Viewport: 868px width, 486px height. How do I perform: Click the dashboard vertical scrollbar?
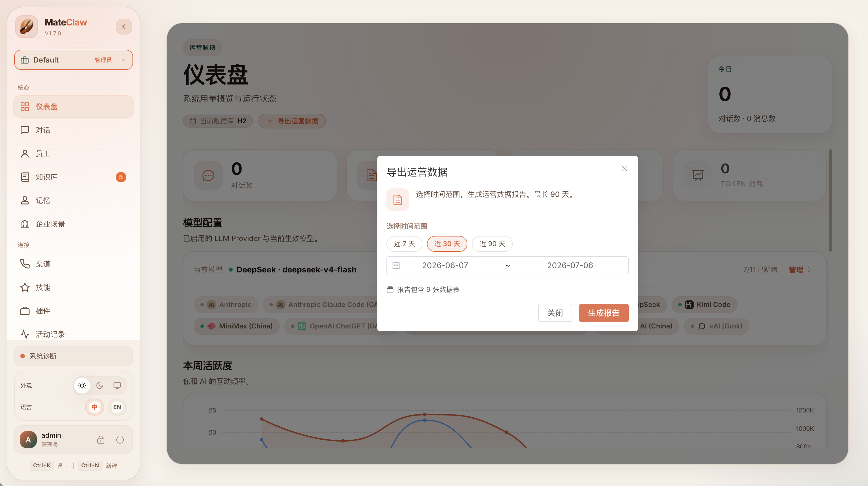click(831, 200)
